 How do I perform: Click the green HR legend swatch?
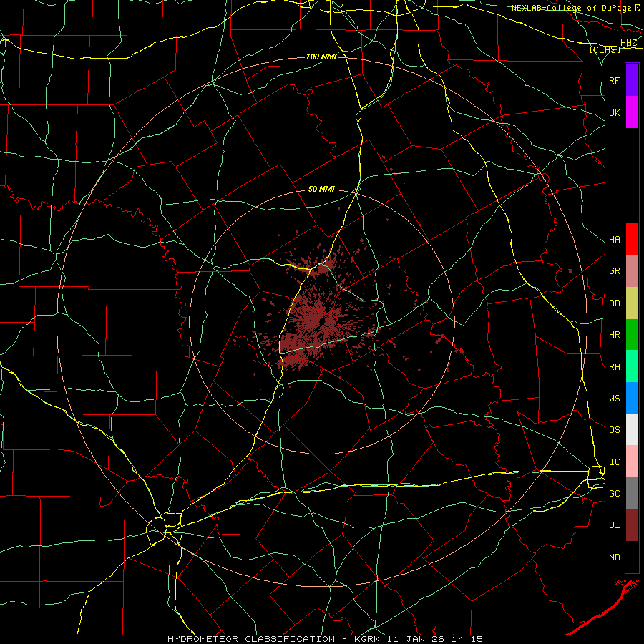pyautogui.click(x=632, y=335)
